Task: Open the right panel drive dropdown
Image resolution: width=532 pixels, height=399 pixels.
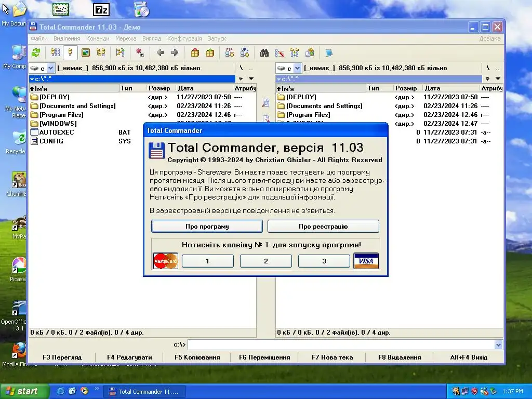Action: (297, 68)
